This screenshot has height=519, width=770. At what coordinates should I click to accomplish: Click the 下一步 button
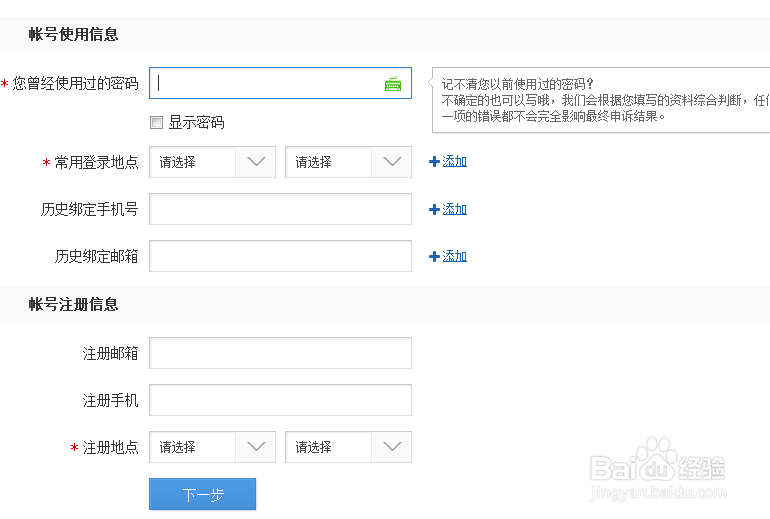202,494
